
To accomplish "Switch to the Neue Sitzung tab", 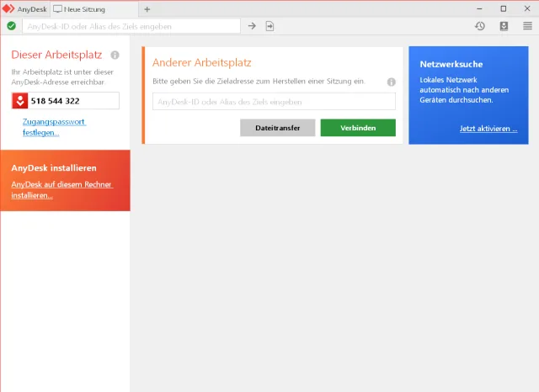I will (x=94, y=9).
